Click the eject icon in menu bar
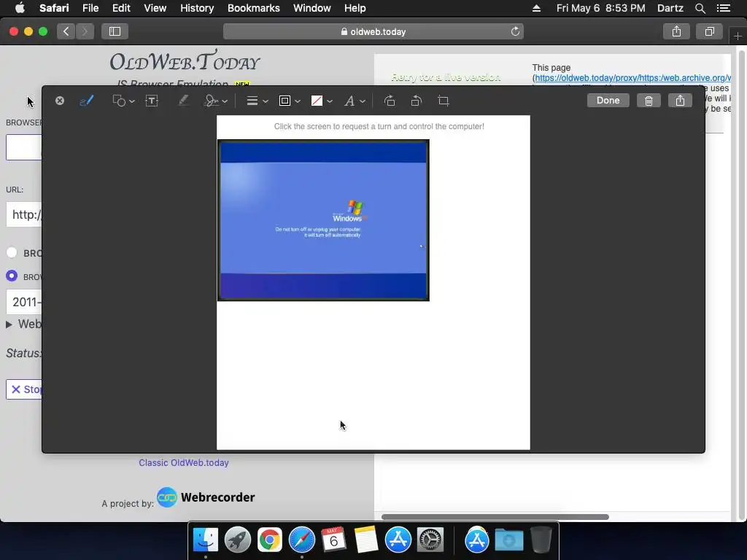The height and width of the screenshot is (560, 747). click(x=536, y=8)
